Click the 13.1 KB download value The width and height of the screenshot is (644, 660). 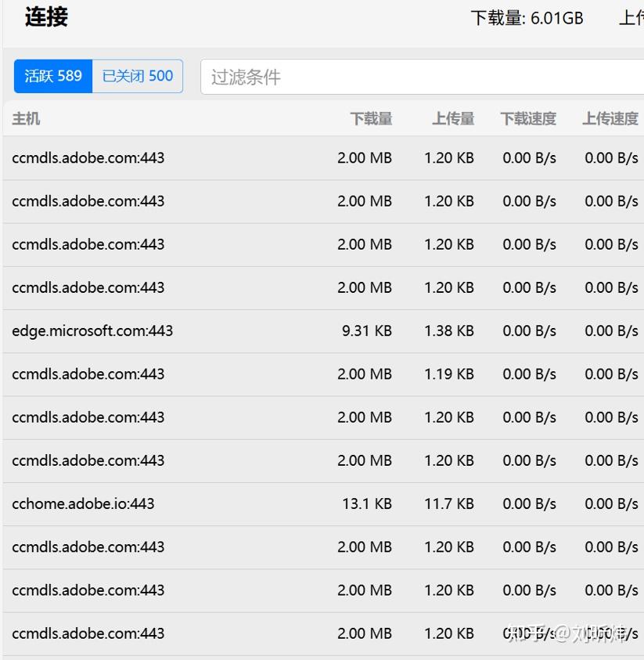point(367,504)
